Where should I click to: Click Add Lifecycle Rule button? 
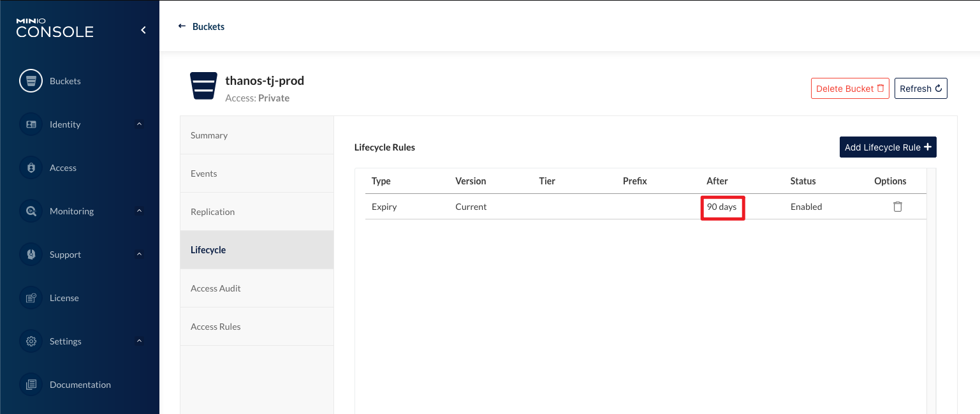(888, 147)
